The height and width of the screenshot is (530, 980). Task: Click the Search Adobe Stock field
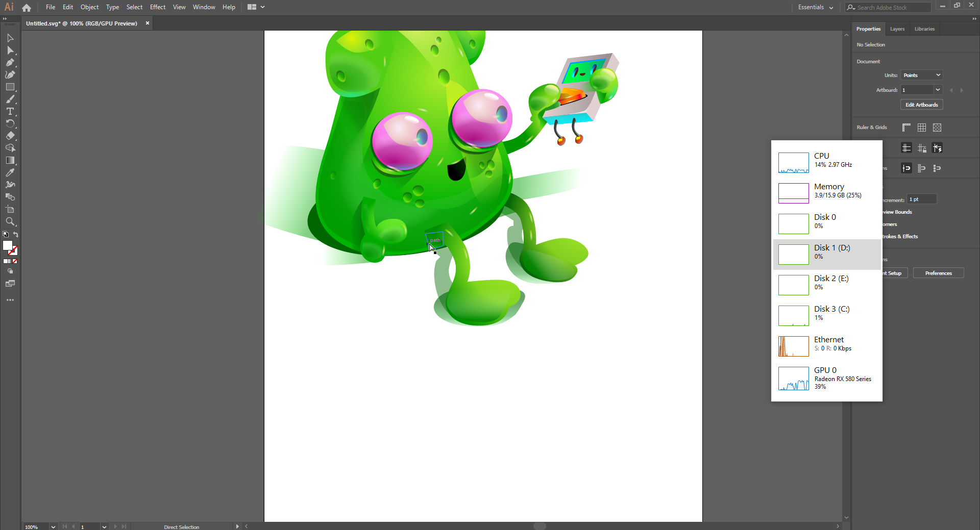click(x=888, y=8)
